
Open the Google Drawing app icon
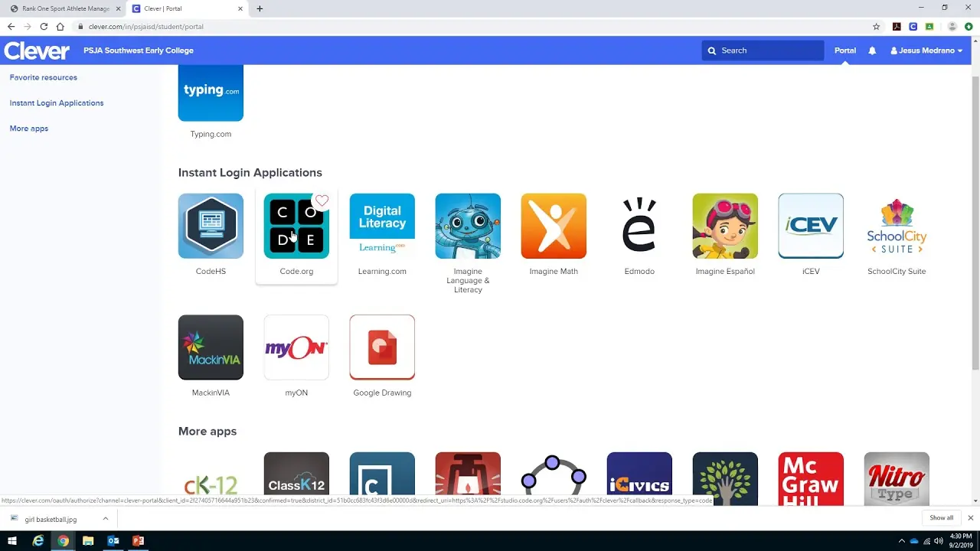click(x=382, y=347)
